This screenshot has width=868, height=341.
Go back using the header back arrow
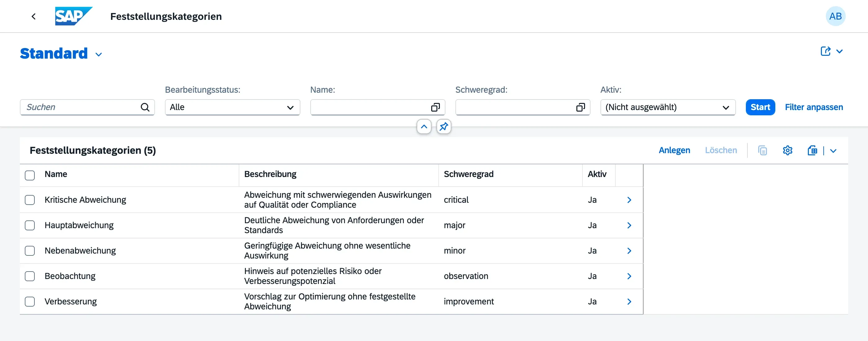33,16
